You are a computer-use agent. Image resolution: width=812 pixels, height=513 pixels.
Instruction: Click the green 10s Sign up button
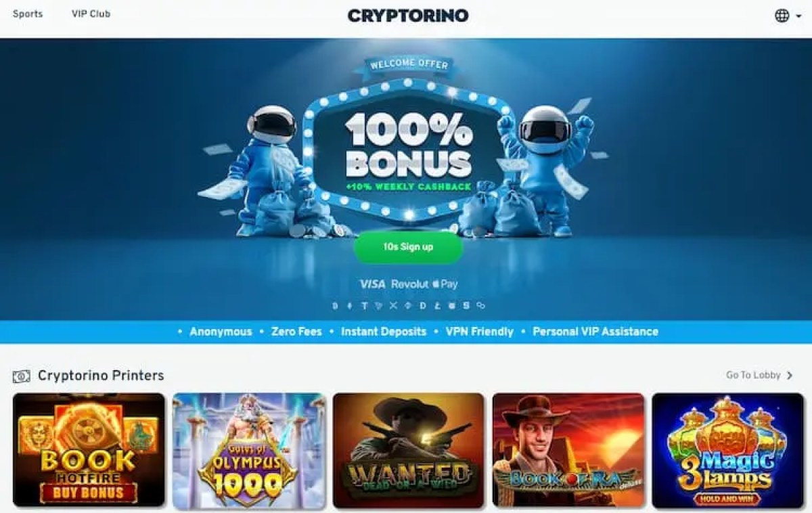coord(408,247)
